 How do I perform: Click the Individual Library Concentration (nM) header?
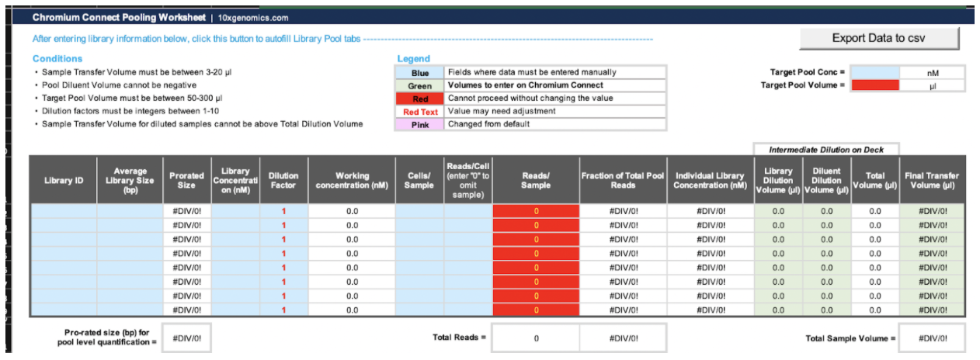[711, 180]
